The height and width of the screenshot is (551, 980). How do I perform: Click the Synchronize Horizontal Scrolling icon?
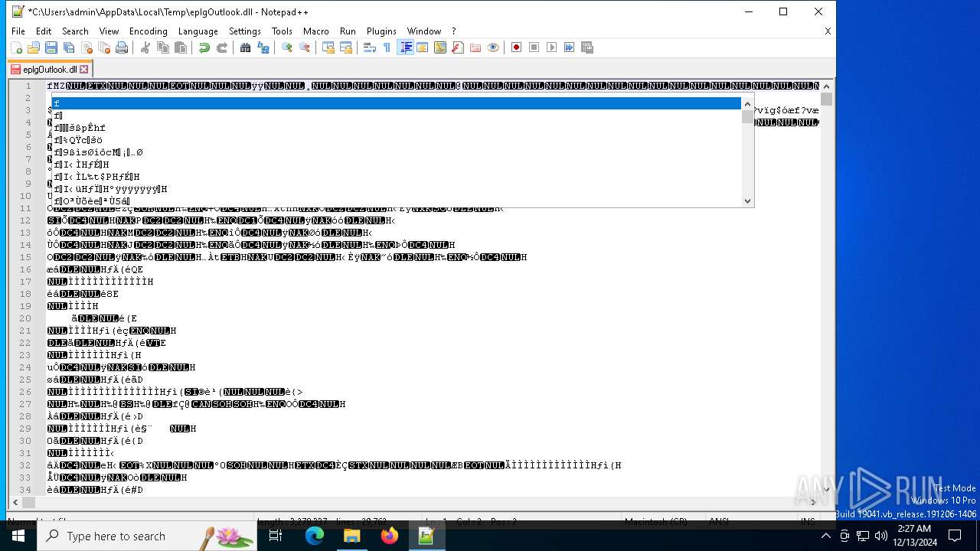point(346,47)
